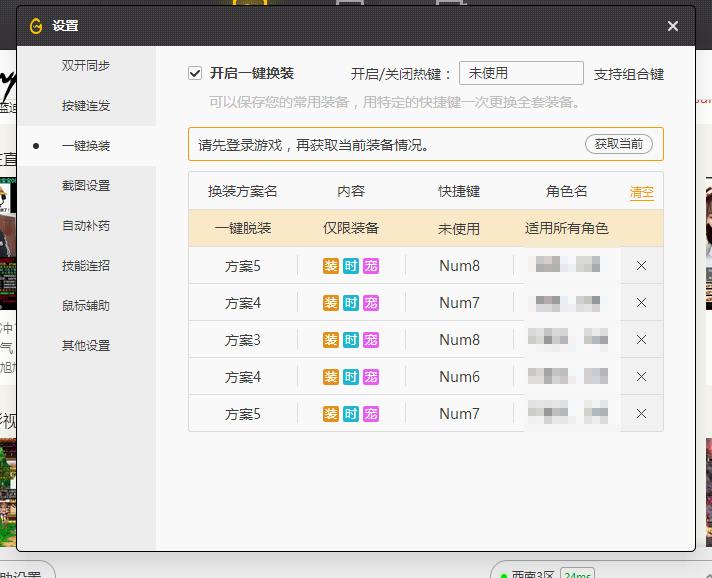Switch to 自动补药 settings
Image resolution: width=712 pixels, height=578 pixels.
[86, 226]
